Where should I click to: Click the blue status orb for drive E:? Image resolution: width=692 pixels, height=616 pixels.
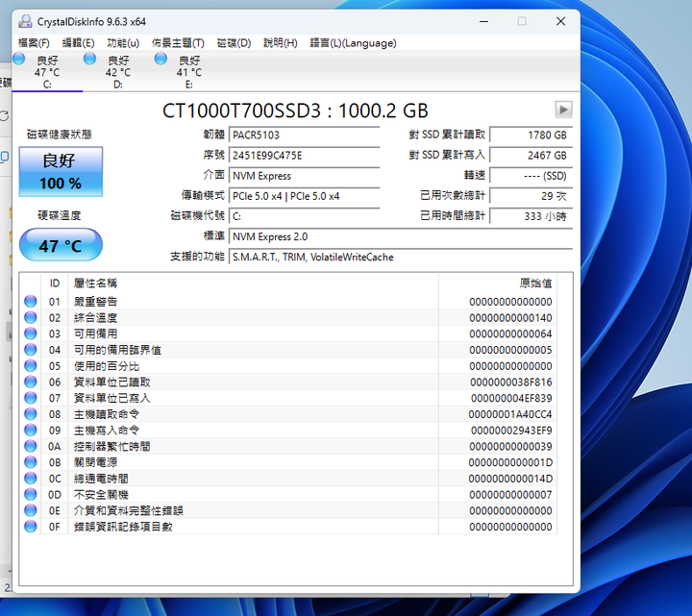(x=161, y=59)
